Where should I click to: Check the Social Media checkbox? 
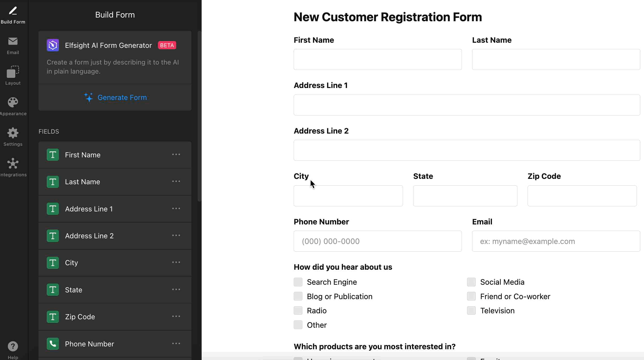point(471,282)
